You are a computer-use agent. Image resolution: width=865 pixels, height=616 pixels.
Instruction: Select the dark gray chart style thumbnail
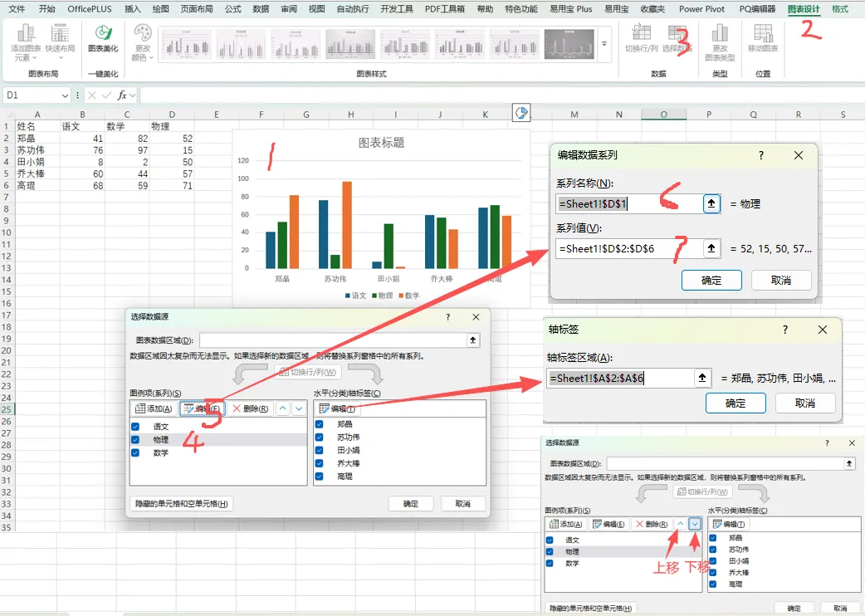tap(569, 43)
